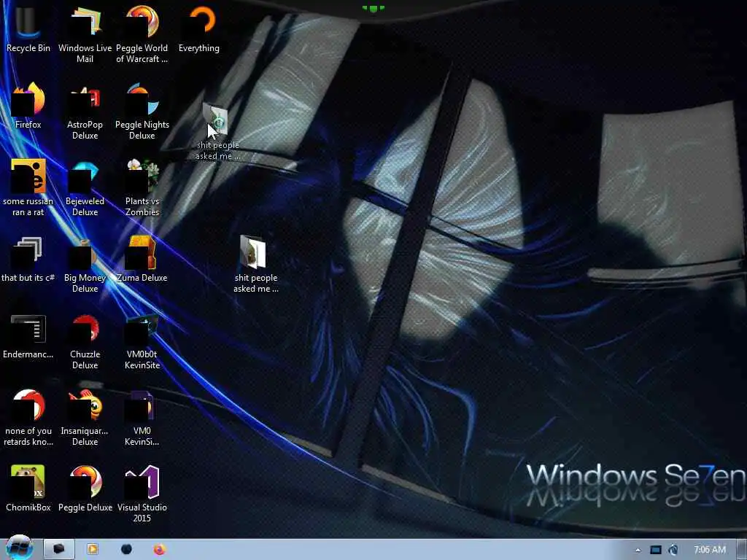Click the active black cube taskbar button
Viewport: 747px width, 560px height.
59,550
